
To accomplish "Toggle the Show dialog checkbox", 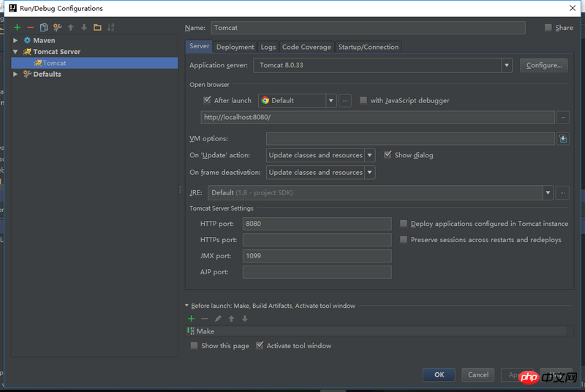I will (x=388, y=155).
